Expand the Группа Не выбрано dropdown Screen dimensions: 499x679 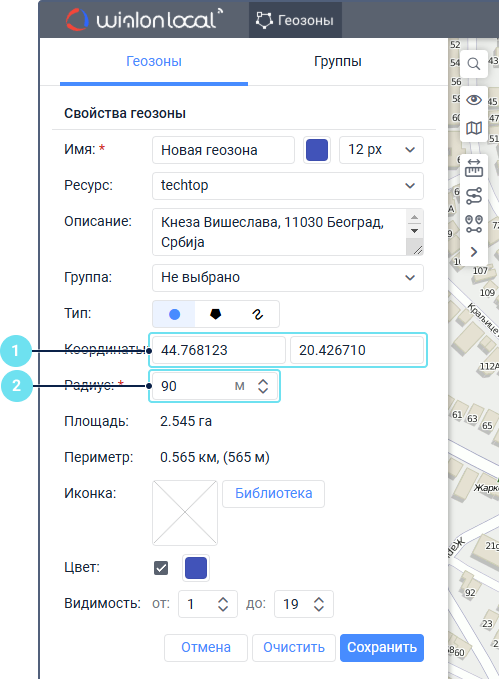[x=288, y=278]
